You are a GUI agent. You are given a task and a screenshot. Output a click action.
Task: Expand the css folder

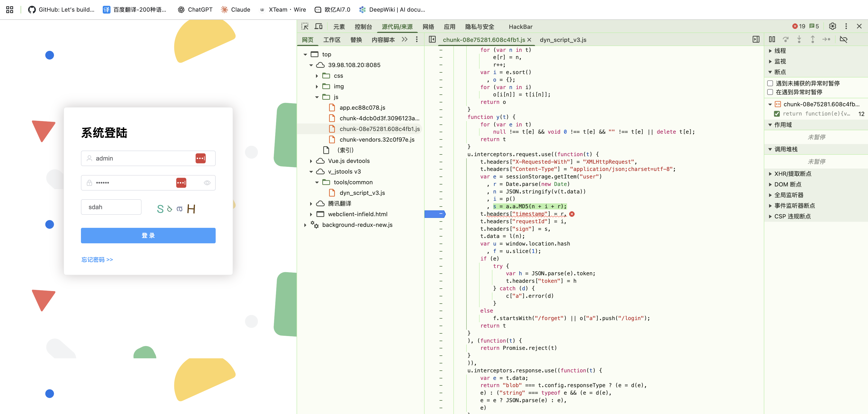click(317, 76)
